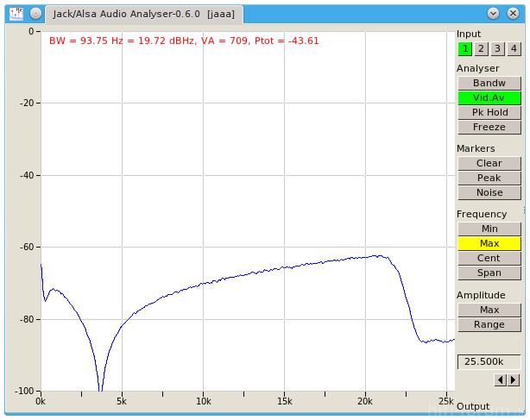Select the Frequency Span button
The image size is (530, 420).
(489, 273)
